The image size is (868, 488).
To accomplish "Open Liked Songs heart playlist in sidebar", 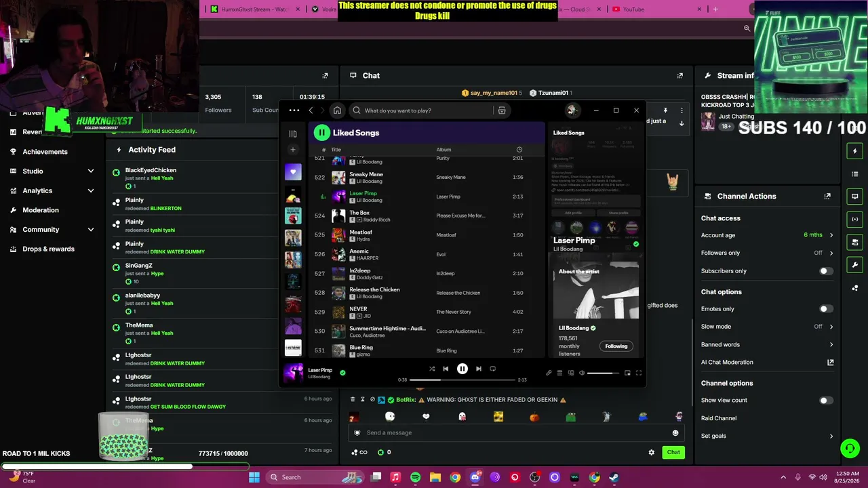I will click(x=293, y=172).
